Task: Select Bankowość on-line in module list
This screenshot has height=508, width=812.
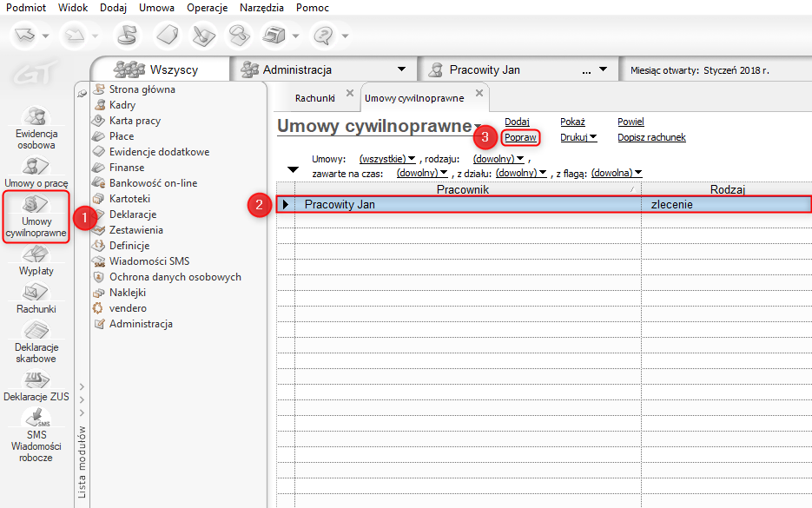Action: click(x=153, y=183)
